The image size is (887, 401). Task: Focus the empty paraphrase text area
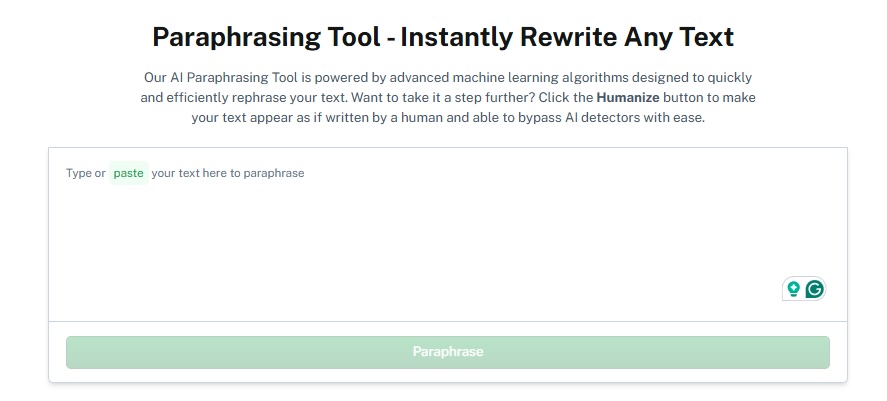coord(447,235)
